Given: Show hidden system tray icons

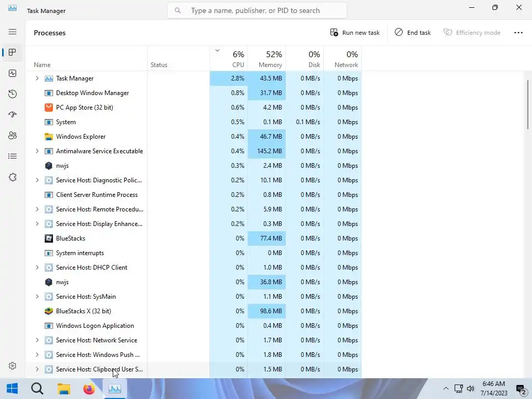Looking at the screenshot, I should pyautogui.click(x=446, y=389).
